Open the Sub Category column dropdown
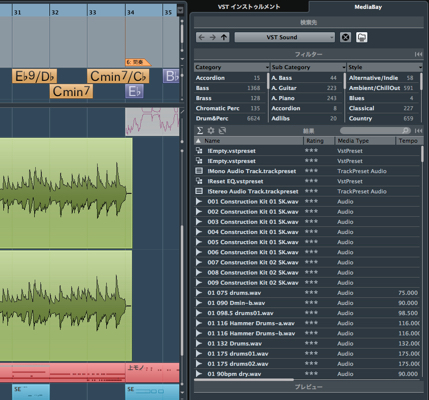 tap(344, 67)
